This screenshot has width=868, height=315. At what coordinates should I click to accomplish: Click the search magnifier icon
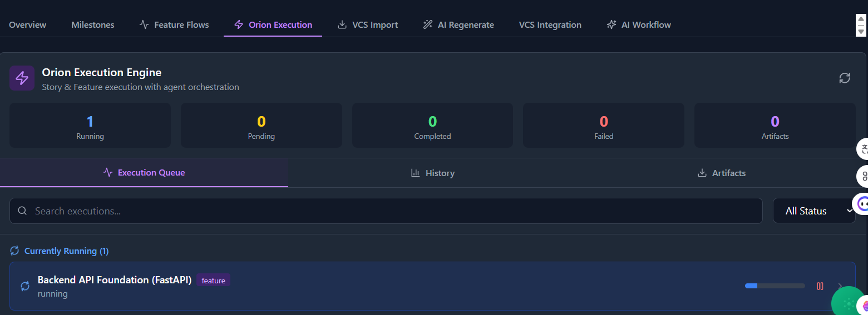click(x=22, y=211)
